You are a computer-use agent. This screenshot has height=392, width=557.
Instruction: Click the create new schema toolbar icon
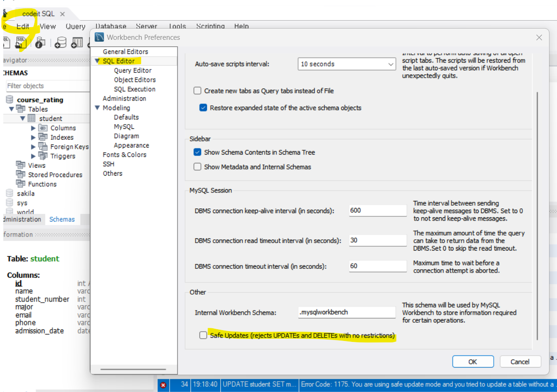tap(60, 43)
